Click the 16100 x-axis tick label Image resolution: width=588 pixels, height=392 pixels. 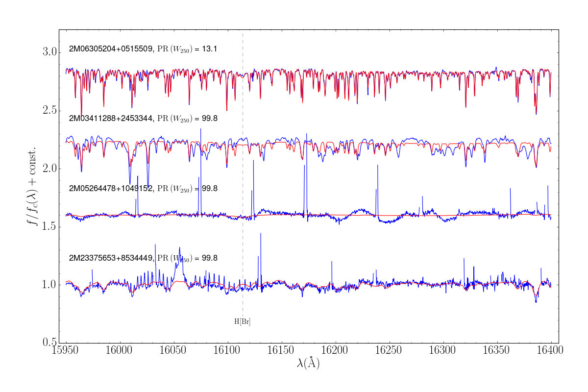point(228,351)
